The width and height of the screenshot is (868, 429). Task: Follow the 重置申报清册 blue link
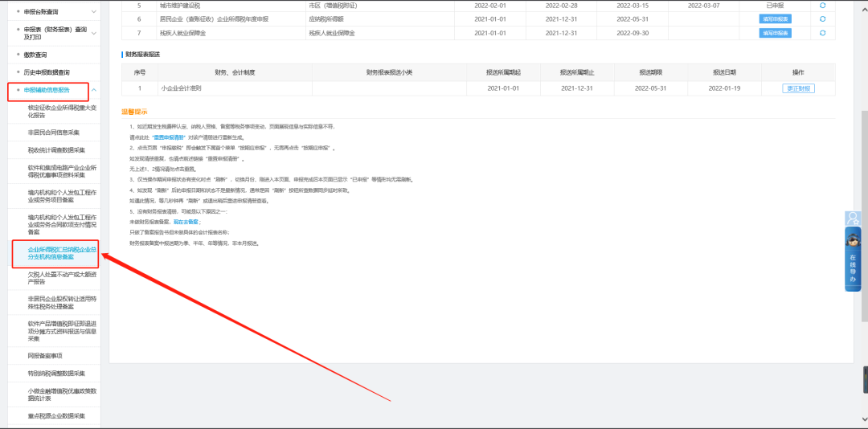170,137
